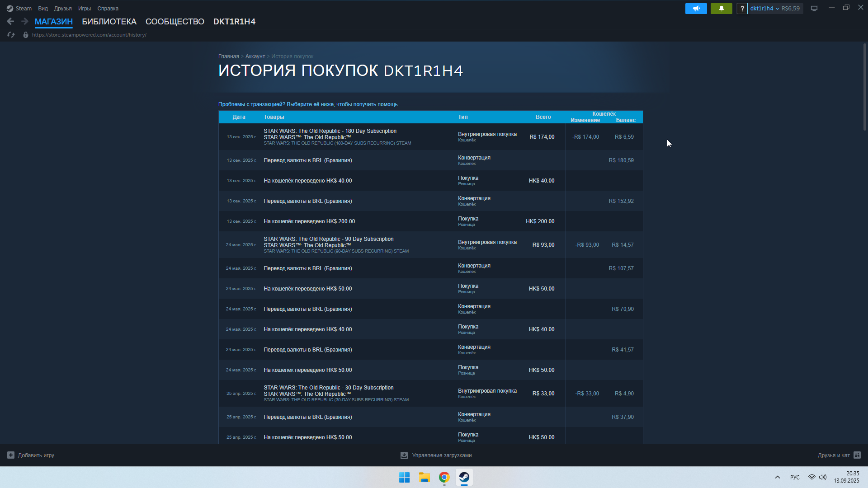Screen dimensions: 868x488
Task: Select the 180 Day Subscription transaction
Action: (x=430, y=137)
